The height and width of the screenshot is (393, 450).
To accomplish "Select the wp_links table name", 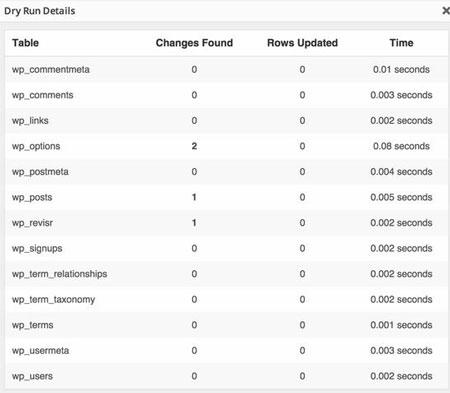I will click(x=30, y=121).
